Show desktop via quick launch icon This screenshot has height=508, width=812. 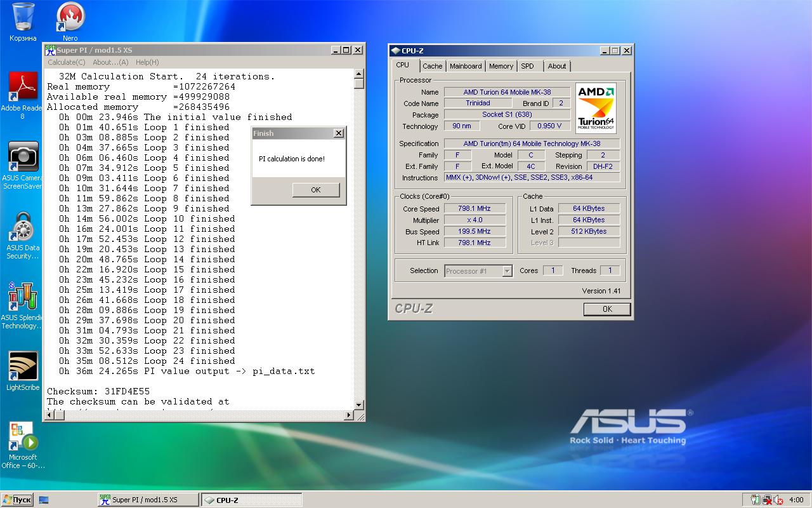pos(44,500)
